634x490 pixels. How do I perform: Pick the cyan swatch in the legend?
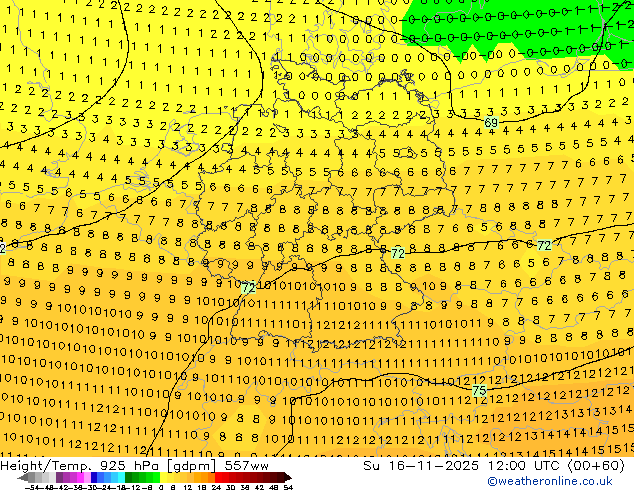pyautogui.click(x=122, y=478)
